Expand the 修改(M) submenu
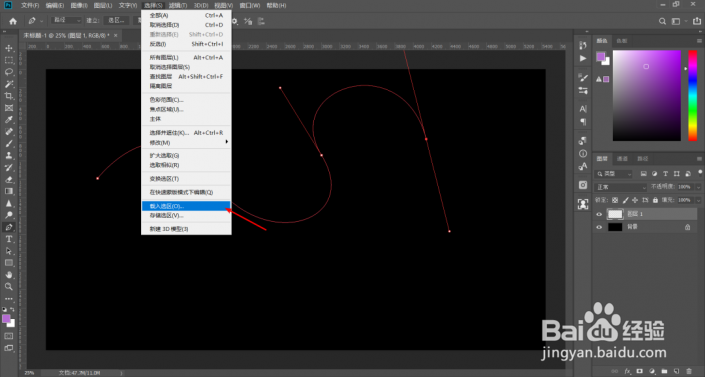This screenshot has height=377, width=705. pyautogui.click(x=186, y=143)
